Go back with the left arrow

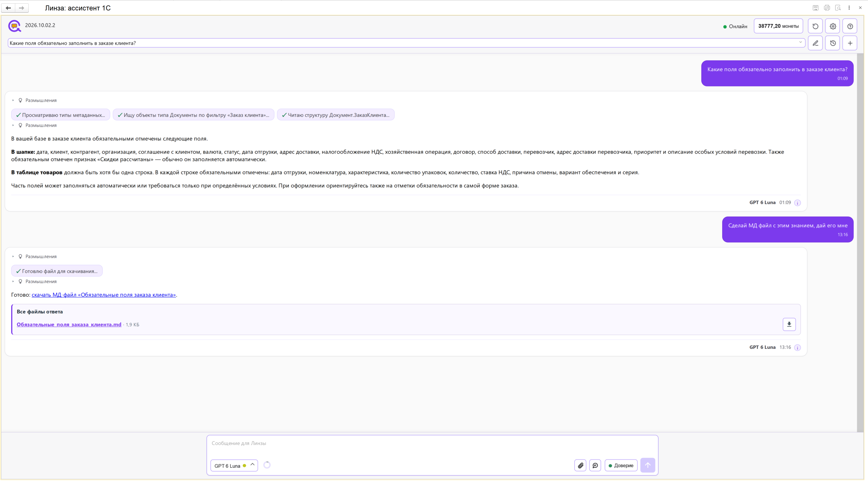[8, 8]
